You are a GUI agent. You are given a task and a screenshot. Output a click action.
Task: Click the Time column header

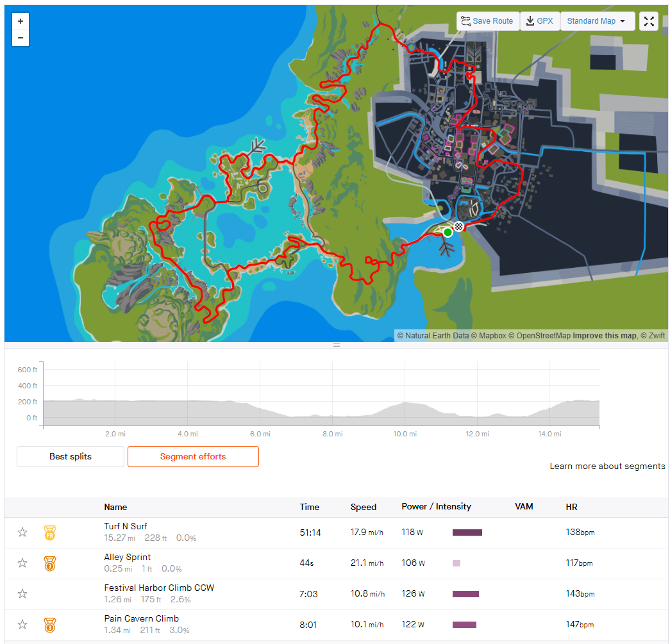(310, 507)
